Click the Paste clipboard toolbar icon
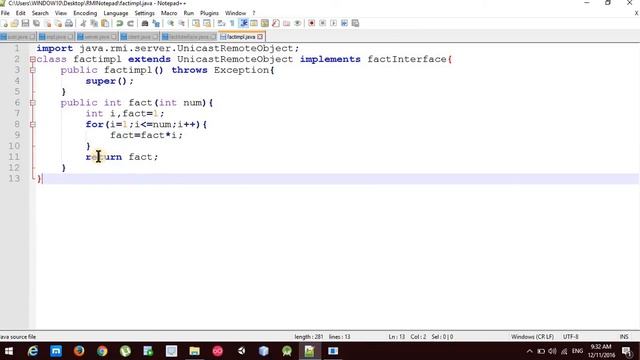The width and height of the screenshot is (640, 360). point(105,23)
